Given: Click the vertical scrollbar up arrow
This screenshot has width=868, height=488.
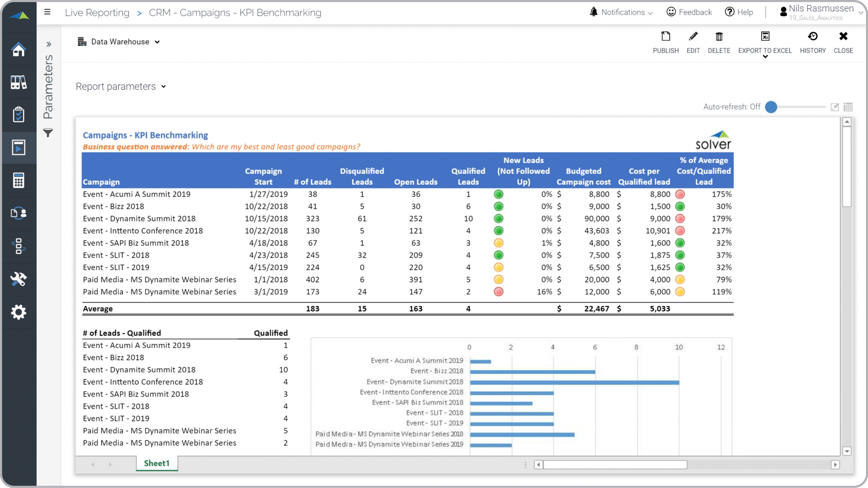Looking at the screenshot, I should tap(847, 122).
